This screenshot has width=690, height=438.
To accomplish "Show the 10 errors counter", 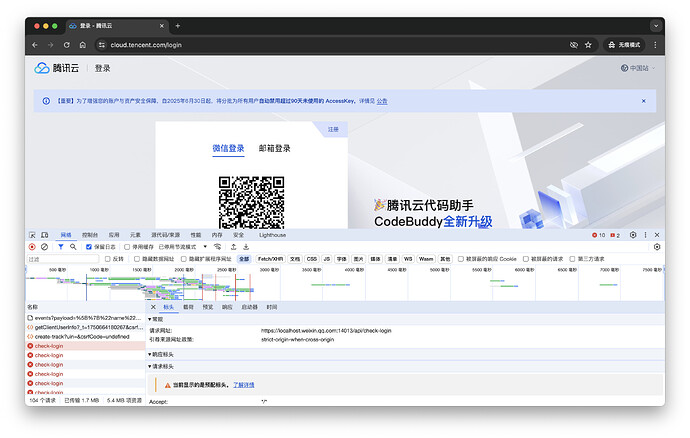I will (x=598, y=235).
